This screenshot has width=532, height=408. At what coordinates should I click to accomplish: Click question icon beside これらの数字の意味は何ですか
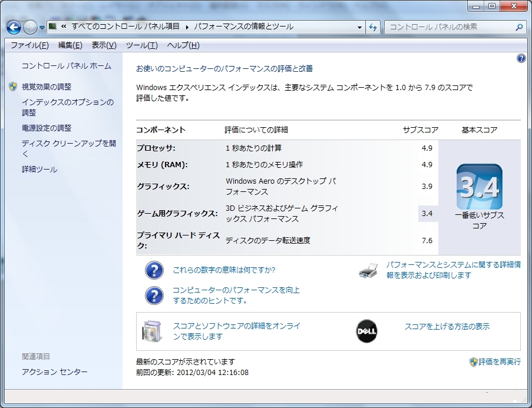[x=154, y=270]
